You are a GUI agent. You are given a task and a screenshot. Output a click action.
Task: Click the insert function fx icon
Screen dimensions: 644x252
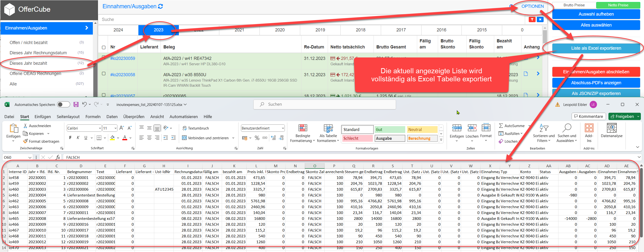[58, 157]
